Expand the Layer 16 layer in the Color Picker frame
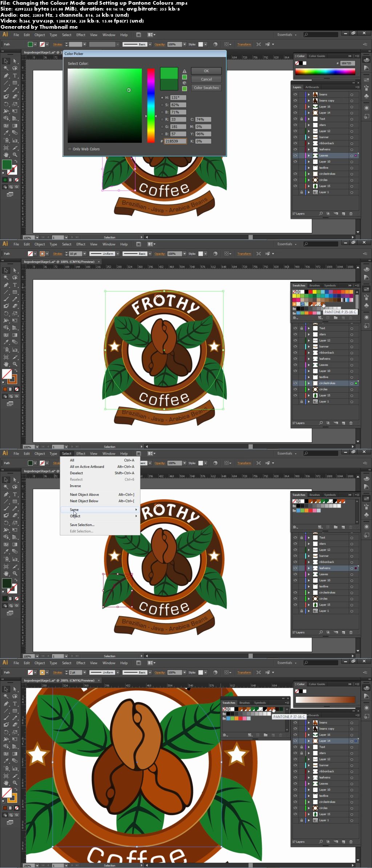Viewport: 372px width, 868px height. click(x=309, y=107)
